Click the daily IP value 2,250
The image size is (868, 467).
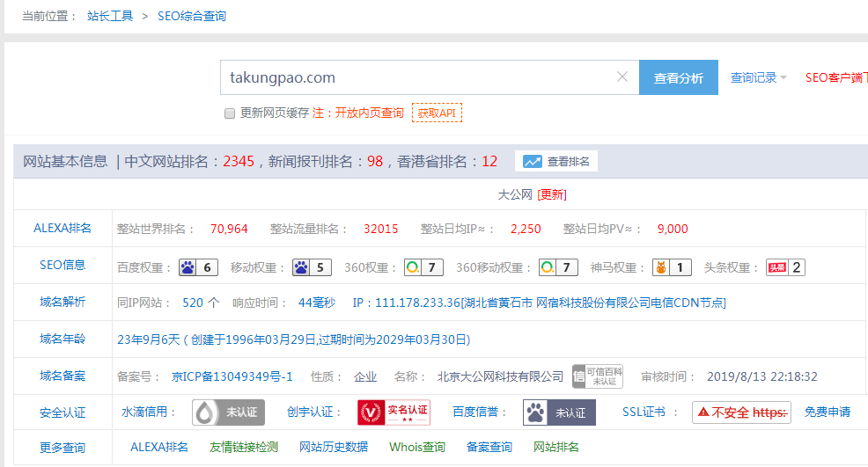[526, 229]
